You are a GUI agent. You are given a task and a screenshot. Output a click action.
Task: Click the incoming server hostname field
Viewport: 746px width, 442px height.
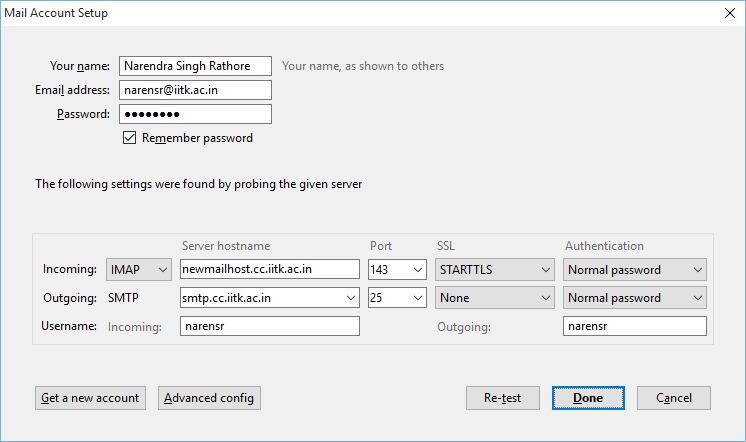[269, 269]
